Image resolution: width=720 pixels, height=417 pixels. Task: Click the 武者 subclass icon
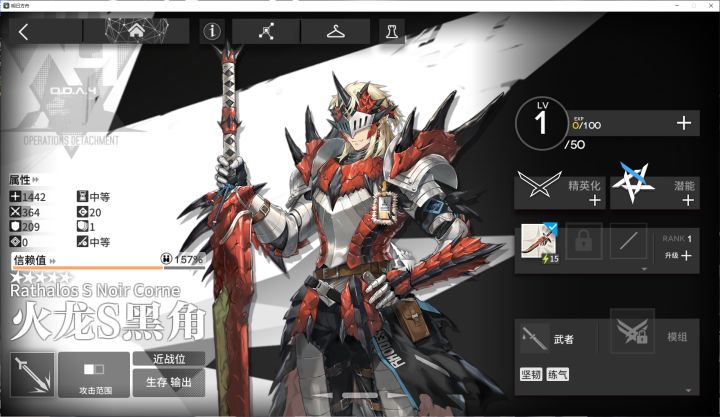coord(535,338)
